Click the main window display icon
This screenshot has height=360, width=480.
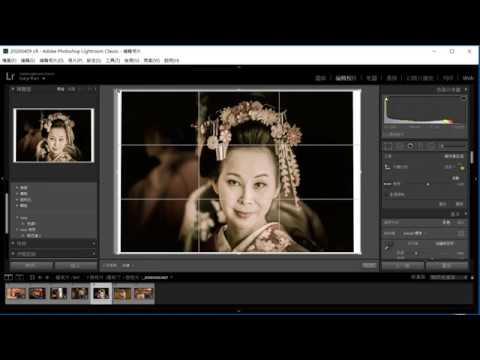pos(9,277)
